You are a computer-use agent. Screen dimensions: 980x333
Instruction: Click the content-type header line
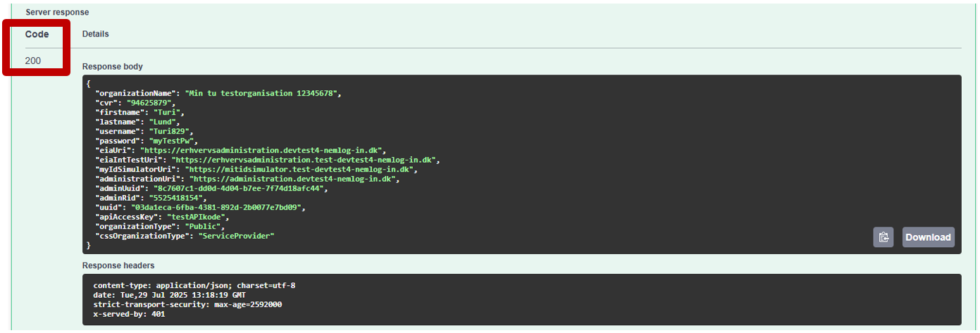point(194,285)
